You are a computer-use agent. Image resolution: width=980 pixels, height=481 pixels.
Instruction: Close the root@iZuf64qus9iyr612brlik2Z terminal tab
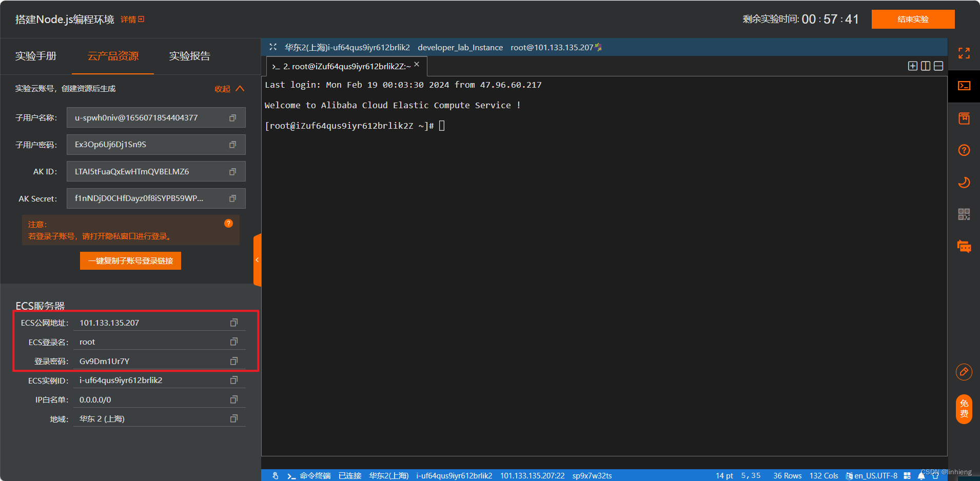pyautogui.click(x=417, y=64)
